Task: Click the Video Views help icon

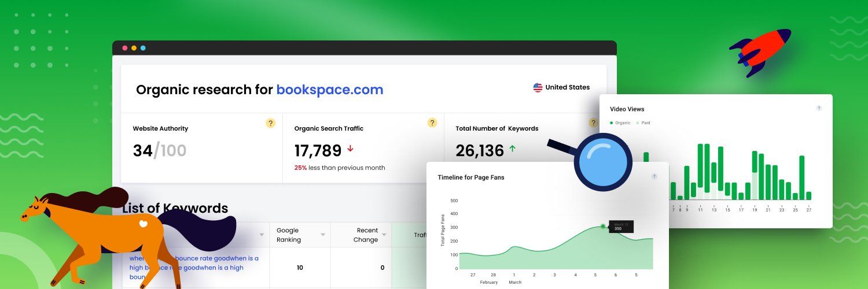Action: 819,108
